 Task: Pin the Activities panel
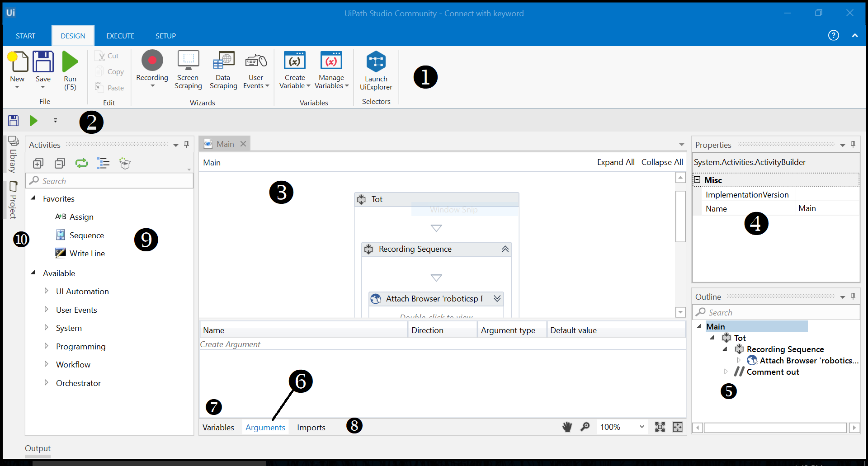186,144
